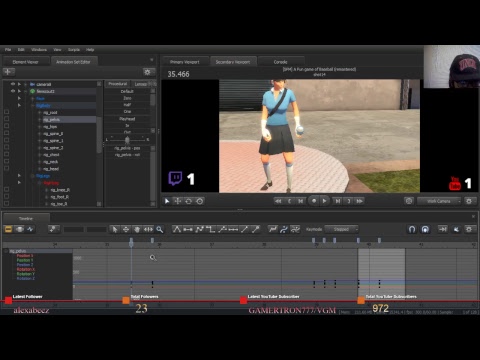This screenshot has width=480, height=360.
Task: Toggle the snap magnet icon in timeline
Action: [412, 229]
